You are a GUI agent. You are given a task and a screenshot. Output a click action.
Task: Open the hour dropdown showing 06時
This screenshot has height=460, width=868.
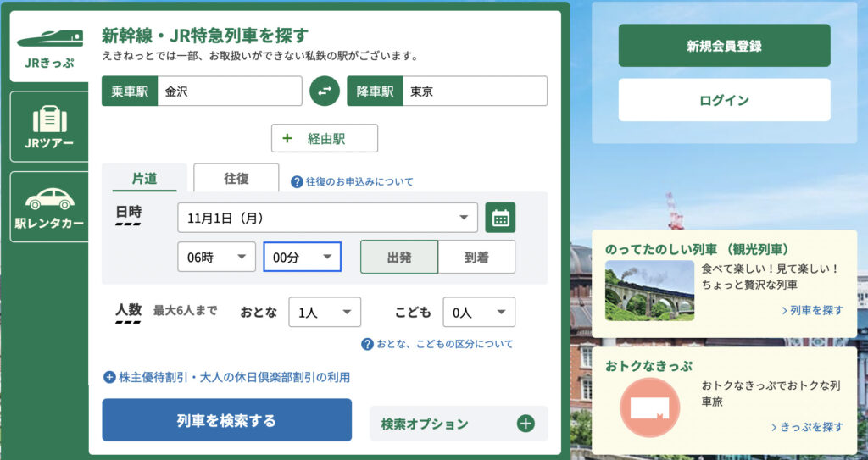point(216,257)
